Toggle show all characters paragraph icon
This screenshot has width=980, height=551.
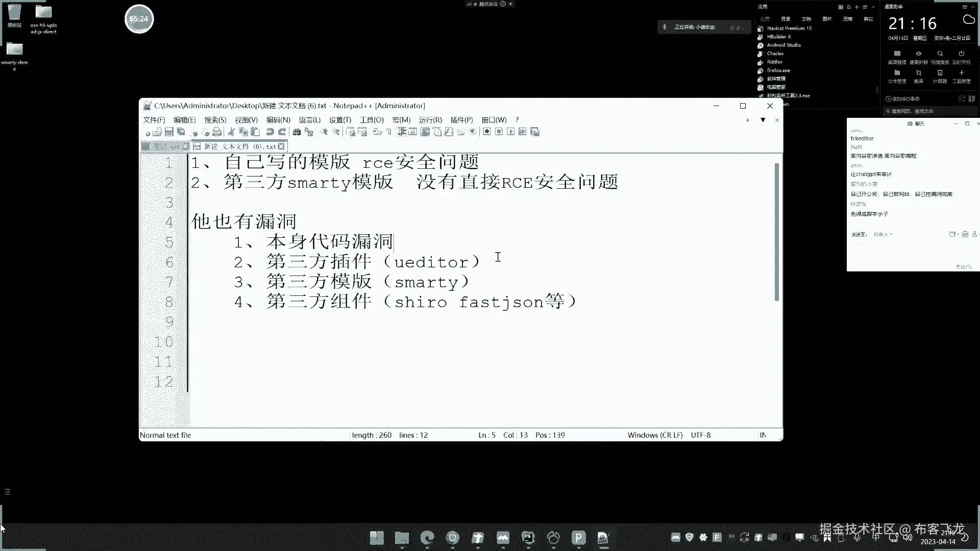tap(389, 132)
